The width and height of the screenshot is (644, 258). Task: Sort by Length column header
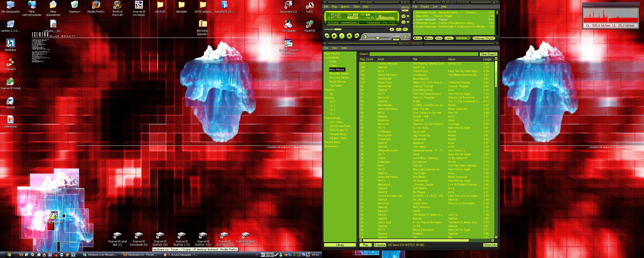[x=488, y=59]
